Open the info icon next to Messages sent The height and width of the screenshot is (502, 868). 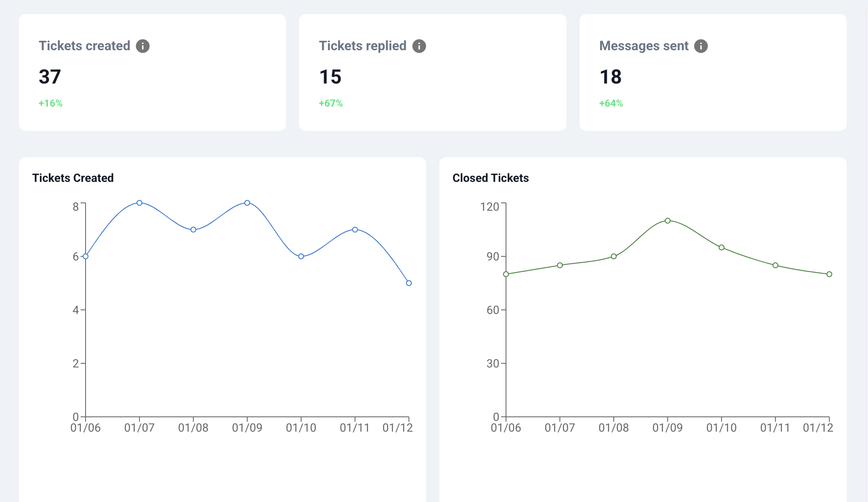pyautogui.click(x=701, y=46)
